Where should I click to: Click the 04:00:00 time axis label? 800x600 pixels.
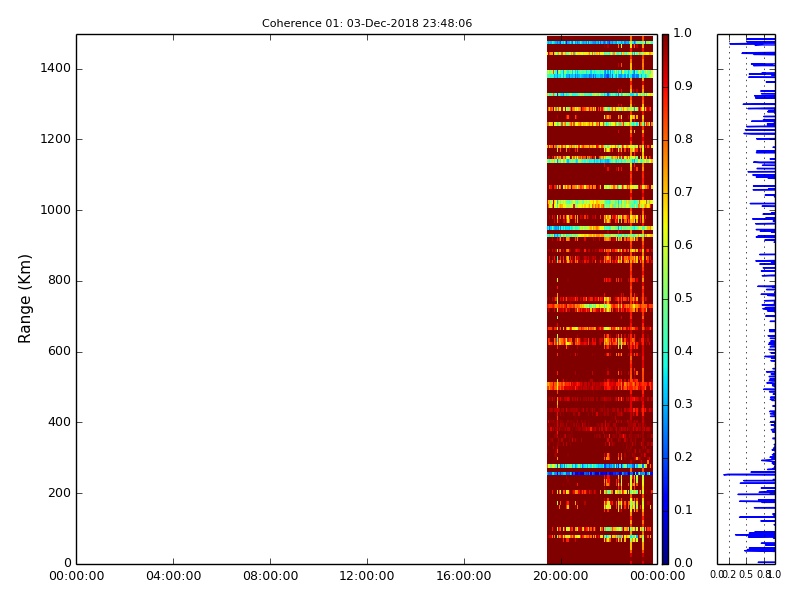(173, 576)
